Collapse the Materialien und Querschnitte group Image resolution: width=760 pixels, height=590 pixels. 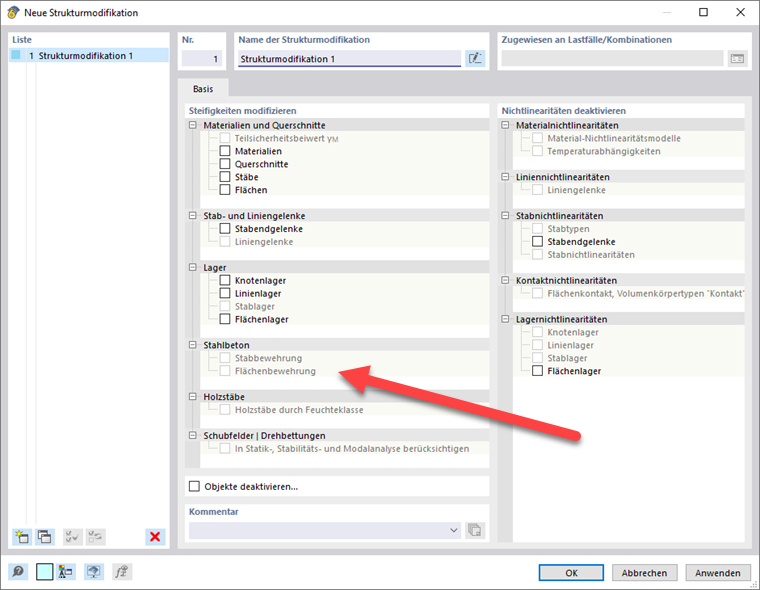pyautogui.click(x=193, y=126)
